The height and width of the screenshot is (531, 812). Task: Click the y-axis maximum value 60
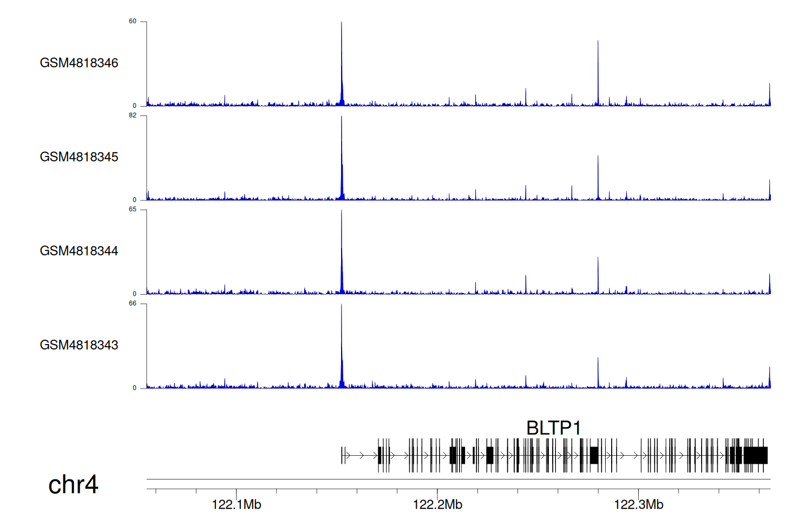coord(133,22)
